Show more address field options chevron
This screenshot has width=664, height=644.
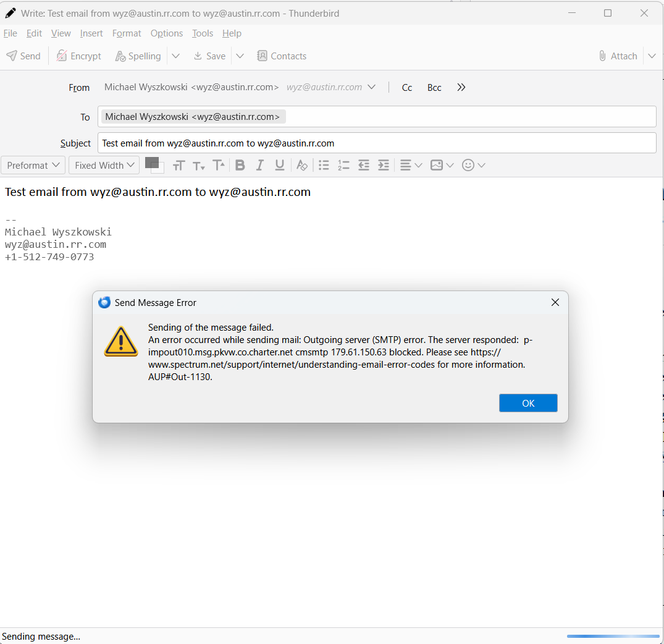(461, 87)
